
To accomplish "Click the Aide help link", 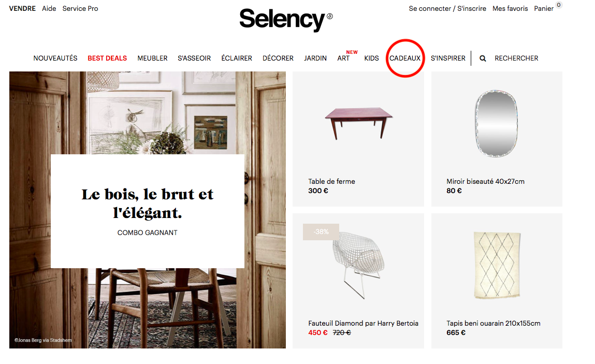I will (x=49, y=8).
